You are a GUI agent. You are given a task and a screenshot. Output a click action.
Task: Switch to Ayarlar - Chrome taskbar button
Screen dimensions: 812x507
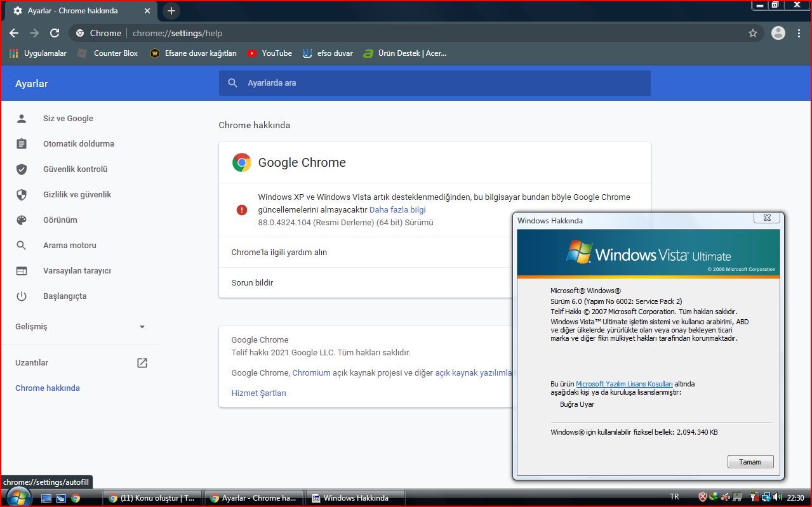tap(254, 498)
